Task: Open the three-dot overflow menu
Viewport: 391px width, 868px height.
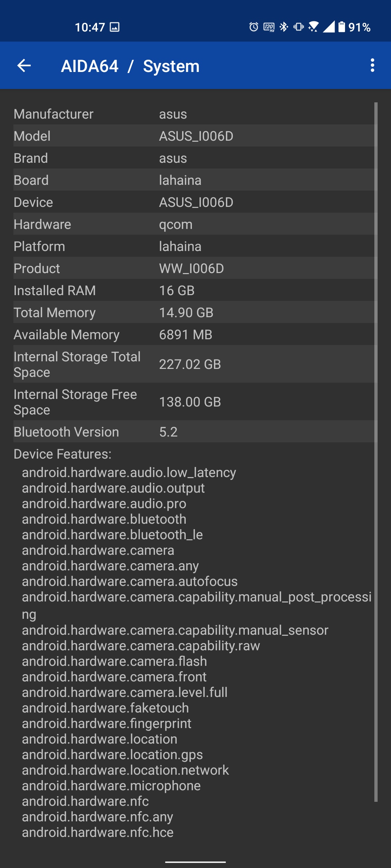Action: coord(372,65)
